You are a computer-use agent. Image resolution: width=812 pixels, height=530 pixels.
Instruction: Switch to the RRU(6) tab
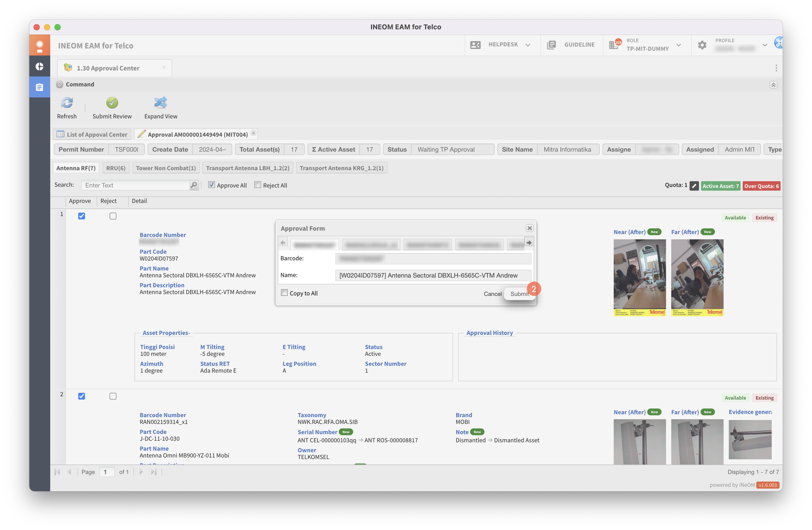(x=116, y=168)
